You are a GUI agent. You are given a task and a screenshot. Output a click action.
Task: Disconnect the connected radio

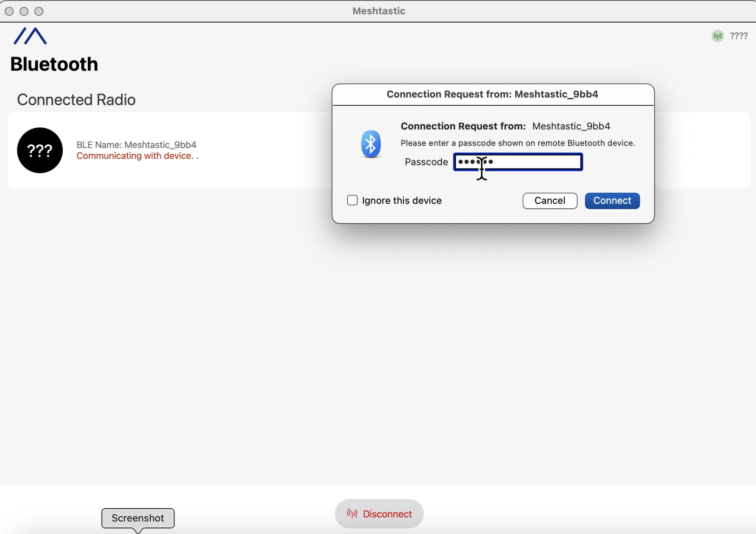(x=379, y=514)
